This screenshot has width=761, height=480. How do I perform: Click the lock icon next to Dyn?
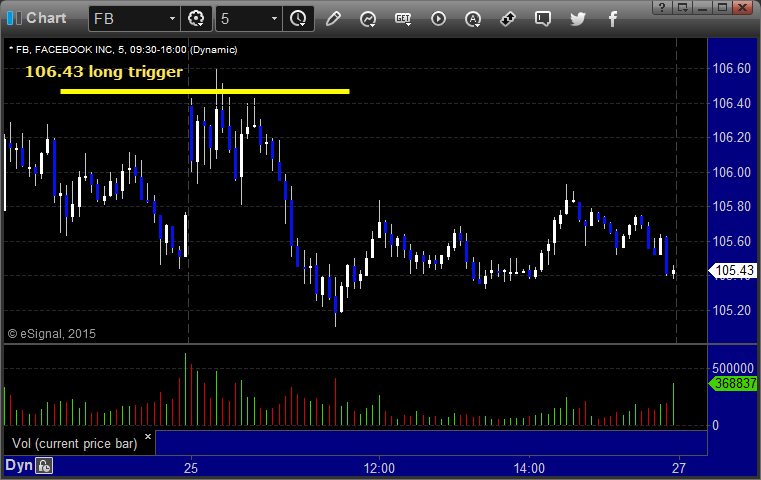pos(44,466)
